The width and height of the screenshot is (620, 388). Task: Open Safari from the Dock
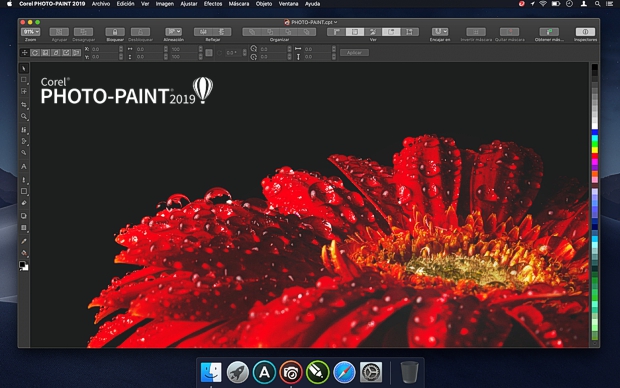click(x=344, y=372)
